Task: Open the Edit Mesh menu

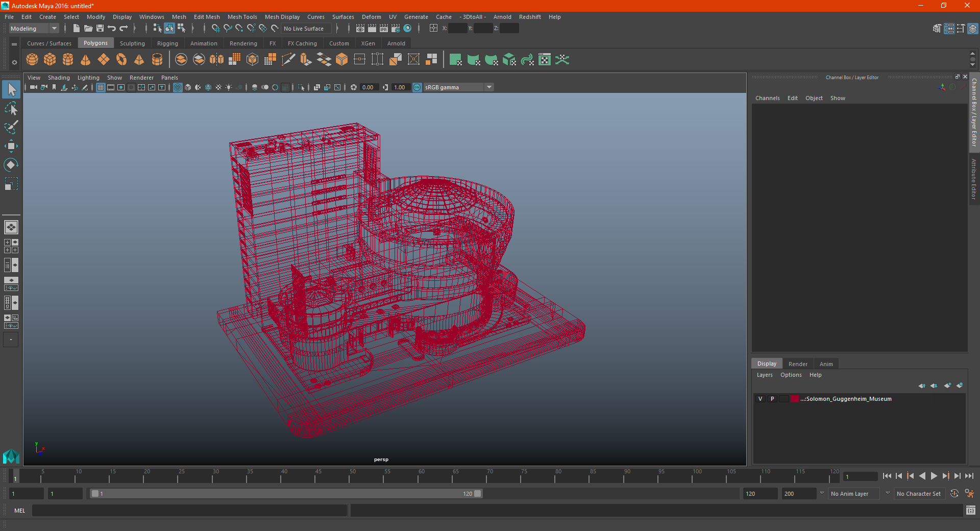Action: click(207, 17)
